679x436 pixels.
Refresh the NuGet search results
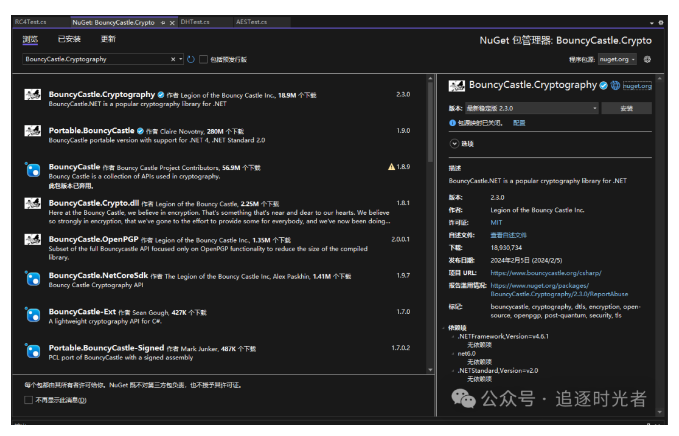pos(191,59)
